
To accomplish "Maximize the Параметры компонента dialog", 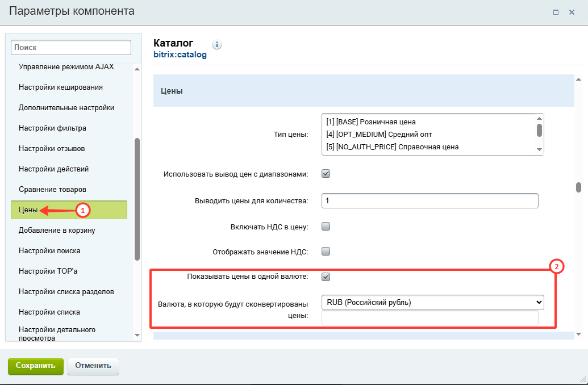I will [x=556, y=12].
